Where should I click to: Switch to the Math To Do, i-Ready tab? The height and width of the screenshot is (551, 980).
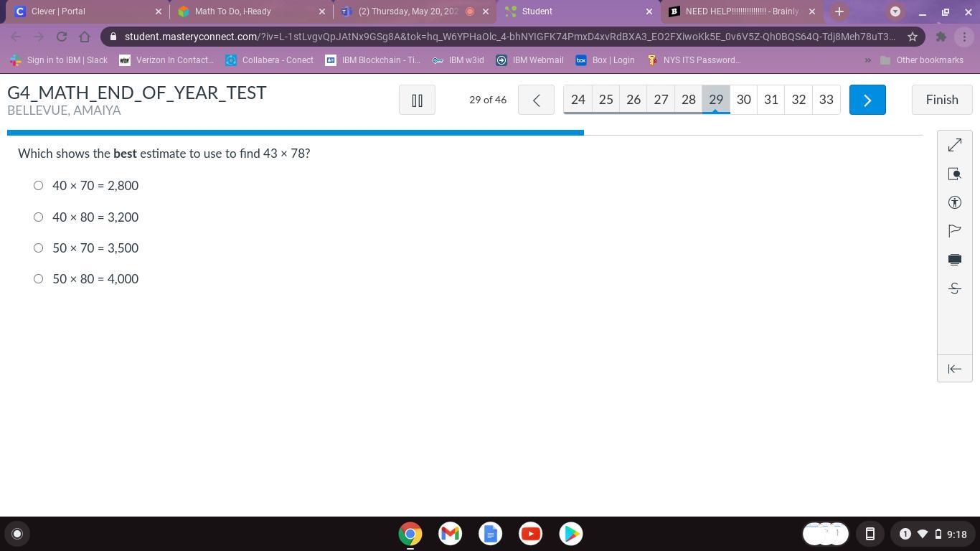(251, 11)
